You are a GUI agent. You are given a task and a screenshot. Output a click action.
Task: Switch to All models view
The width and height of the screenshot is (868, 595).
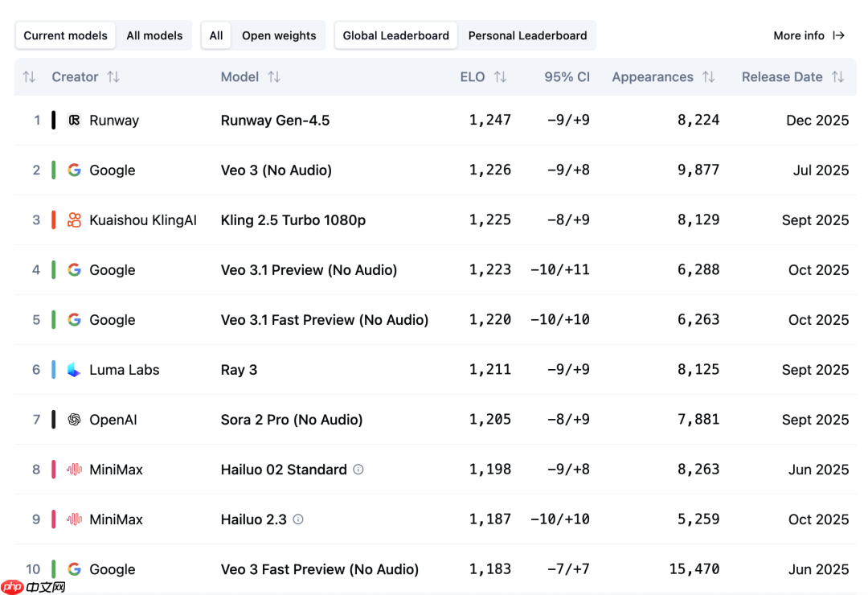click(154, 35)
